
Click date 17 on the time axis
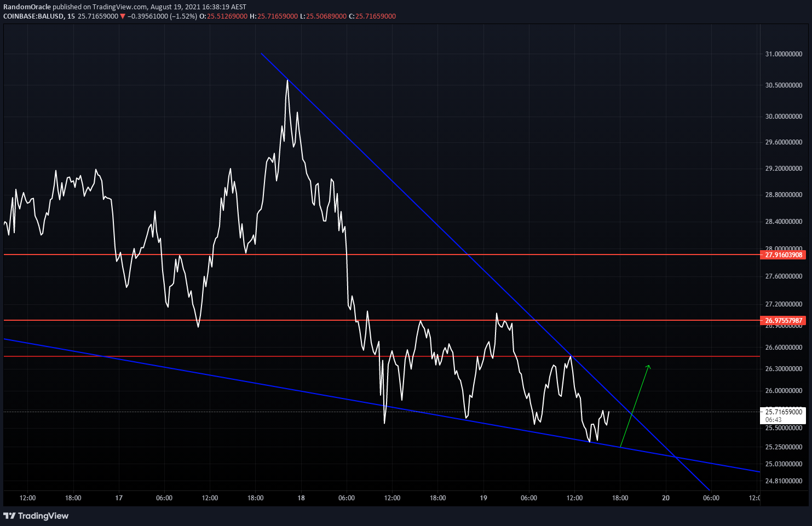[119, 498]
